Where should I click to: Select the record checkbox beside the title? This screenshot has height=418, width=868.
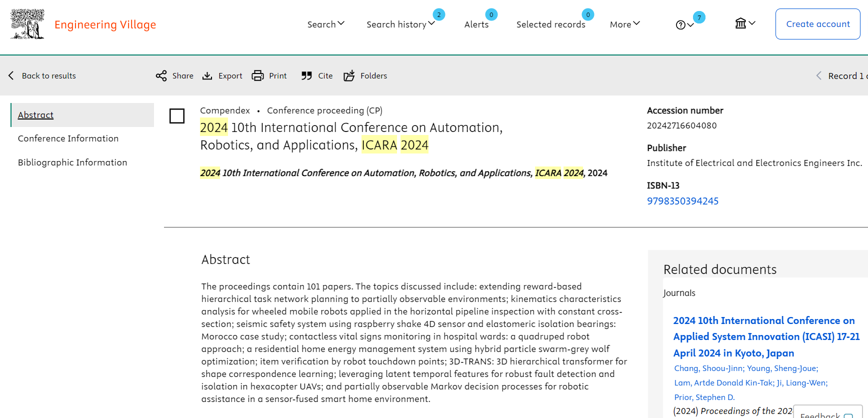pos(177,116)
